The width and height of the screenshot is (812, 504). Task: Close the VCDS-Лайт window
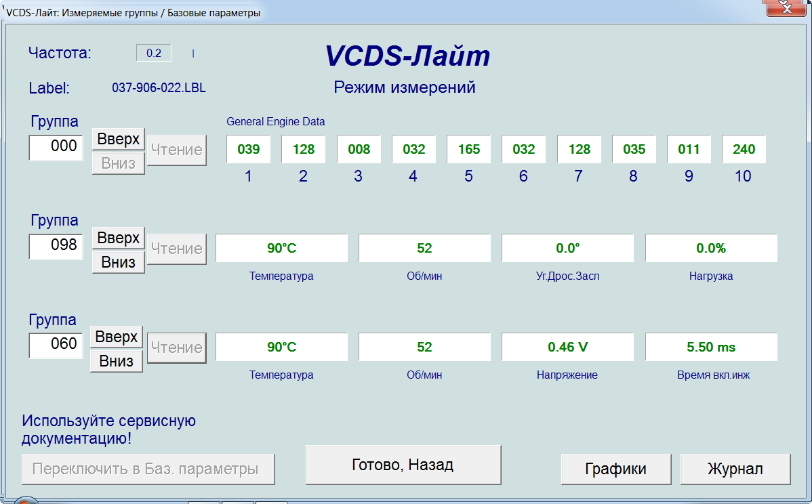click(786, 7)
